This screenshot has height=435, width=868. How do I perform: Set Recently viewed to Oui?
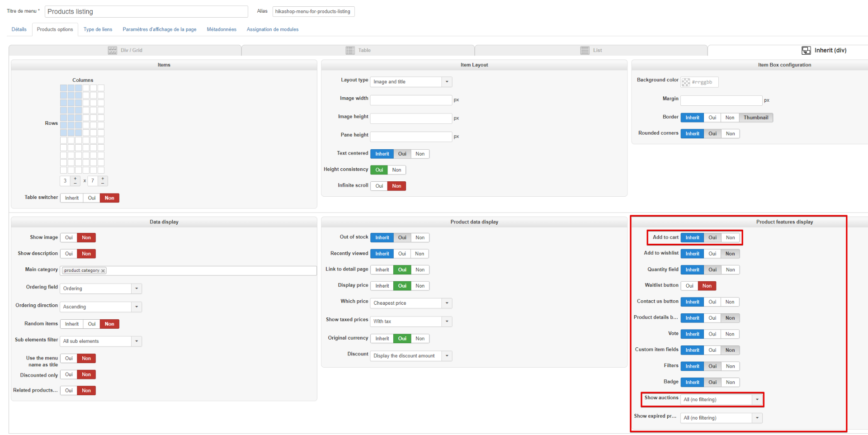(402, 254)
